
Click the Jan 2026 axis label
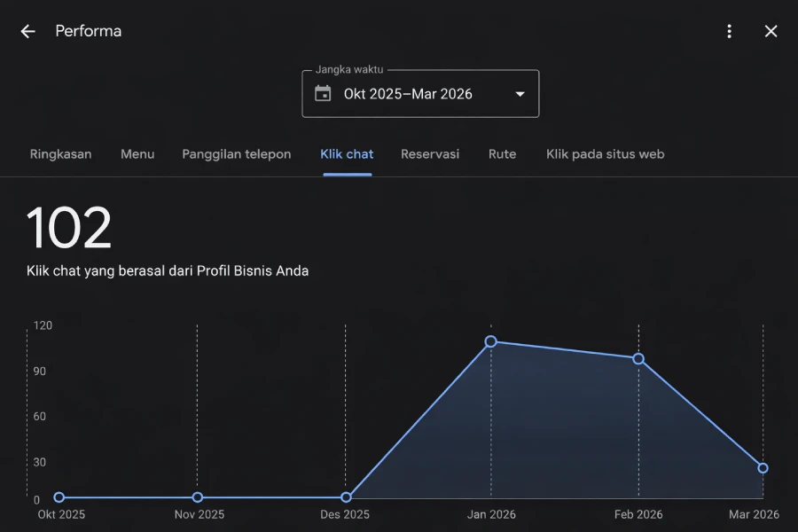tap(491, 514)
